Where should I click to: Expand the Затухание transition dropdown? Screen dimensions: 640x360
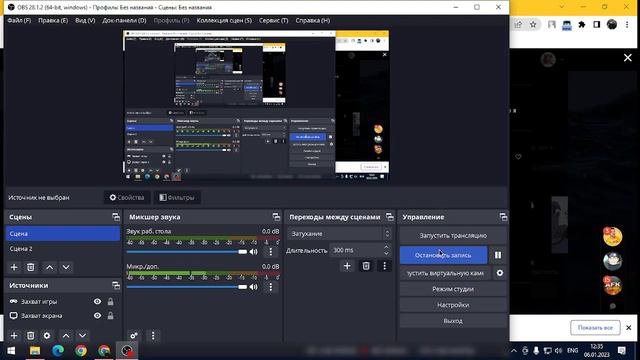(339, 234)
